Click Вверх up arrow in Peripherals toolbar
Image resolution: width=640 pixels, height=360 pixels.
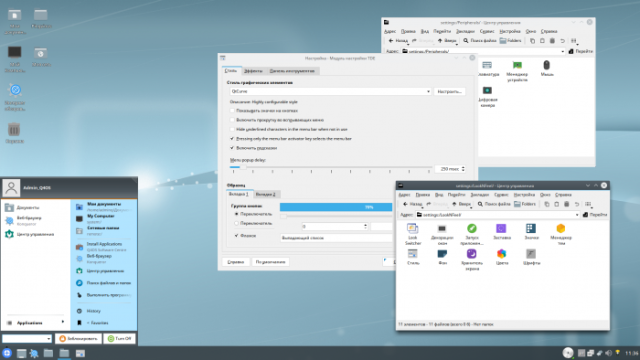point(447,41)
